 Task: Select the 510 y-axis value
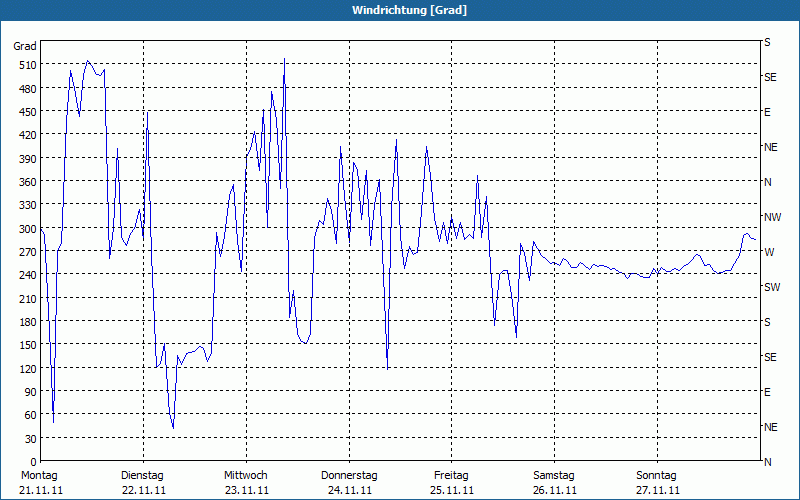click(x=28, y=65)
